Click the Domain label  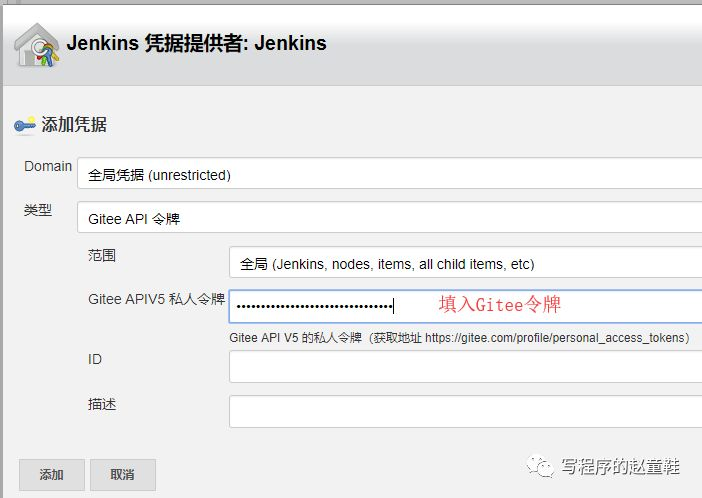[x=48, y=166]
